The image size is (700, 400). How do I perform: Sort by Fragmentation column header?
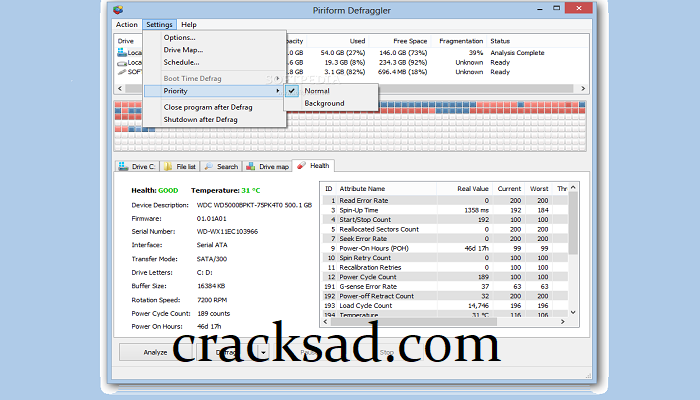pyautogui.click(x=461, y=41)
